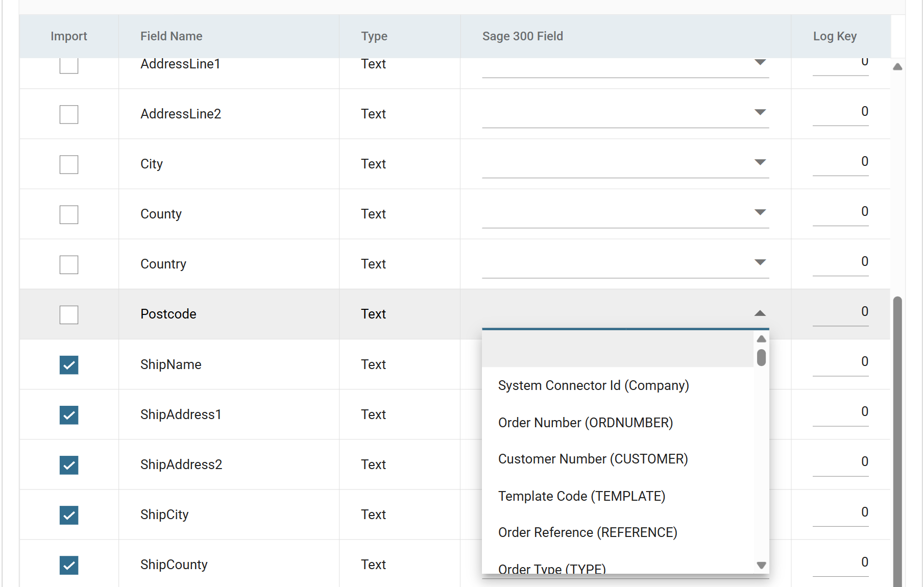Click the dropdown list scroll-up arrow
924x587 pixels.
(x=761, y=339)
